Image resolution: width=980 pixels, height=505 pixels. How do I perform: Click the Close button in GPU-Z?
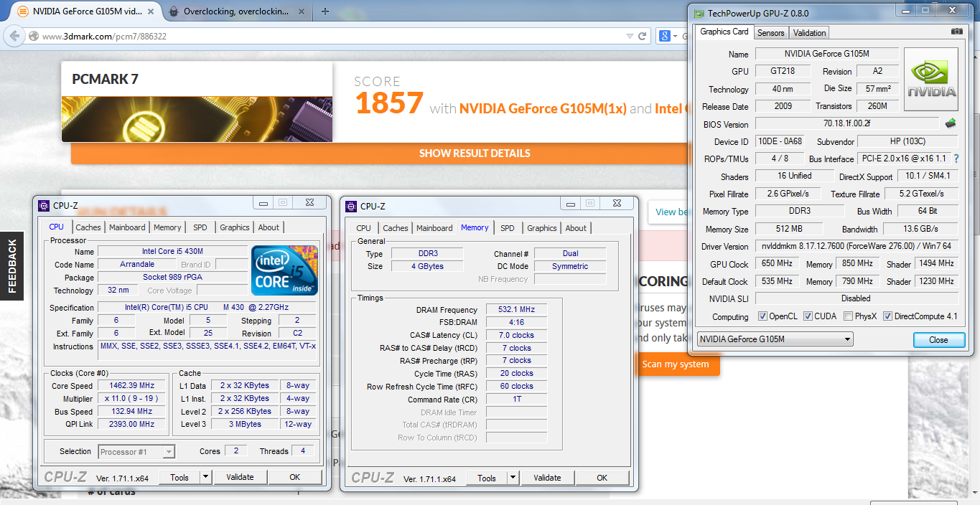[x=938, y=340]
